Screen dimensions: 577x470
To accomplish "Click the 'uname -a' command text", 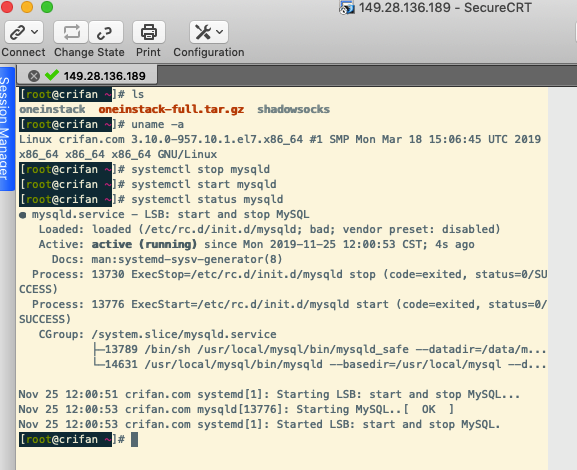I will click(157, 124).
